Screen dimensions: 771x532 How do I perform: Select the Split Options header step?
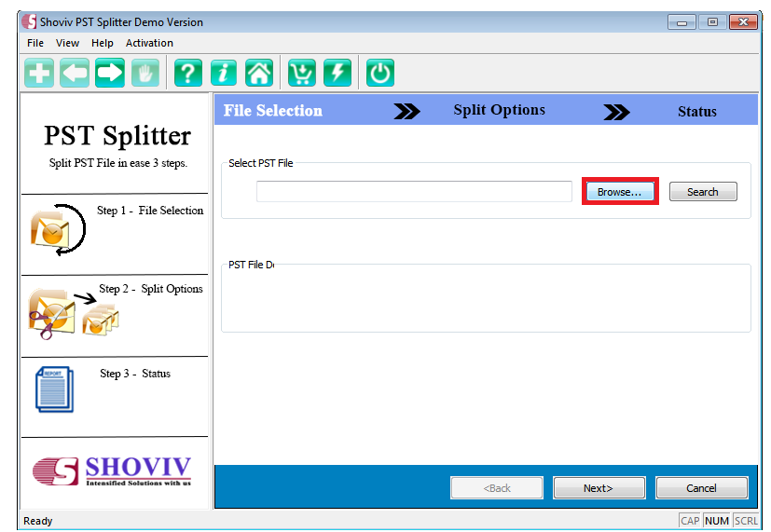499,110
